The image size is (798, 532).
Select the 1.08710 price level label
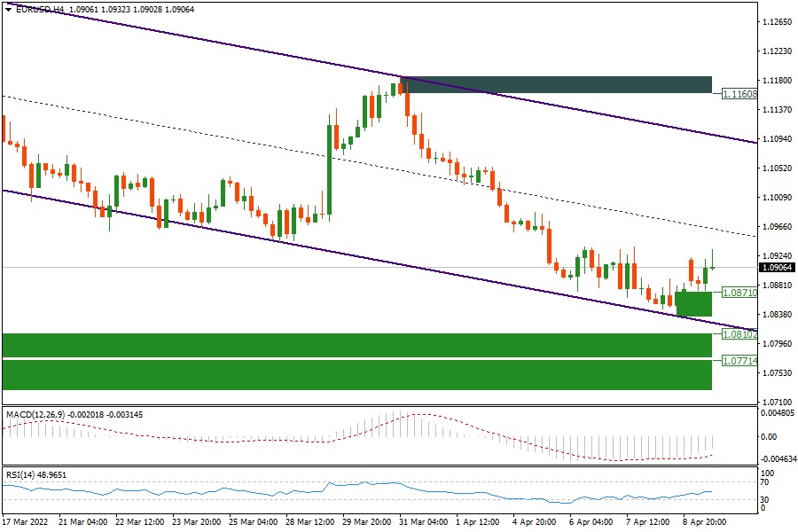point(738,292)
